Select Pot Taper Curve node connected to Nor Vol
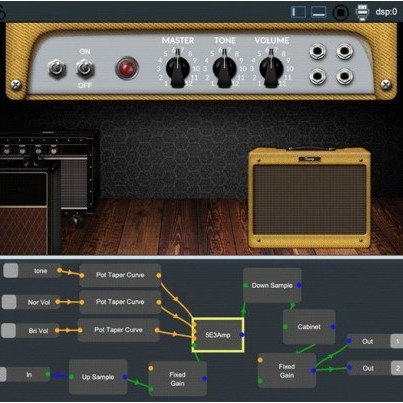 120,302
